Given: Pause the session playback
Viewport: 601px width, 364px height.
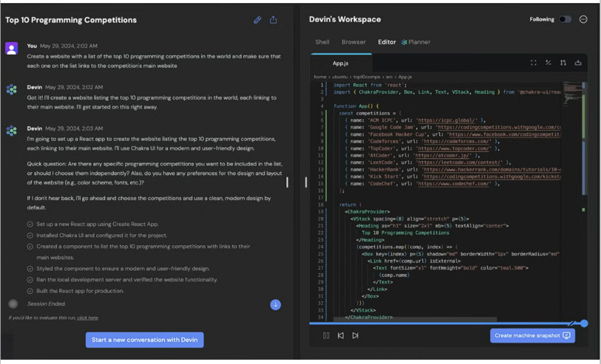Looking at the screenshot, I should point(326,336).
